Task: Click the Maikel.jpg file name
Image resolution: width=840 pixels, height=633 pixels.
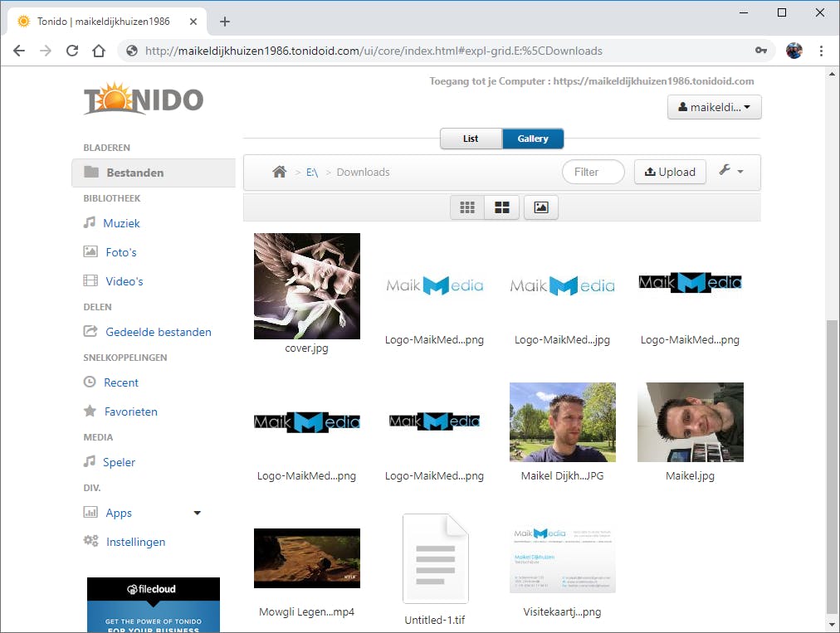Action: pyautogui.click(x=690, y=475)
